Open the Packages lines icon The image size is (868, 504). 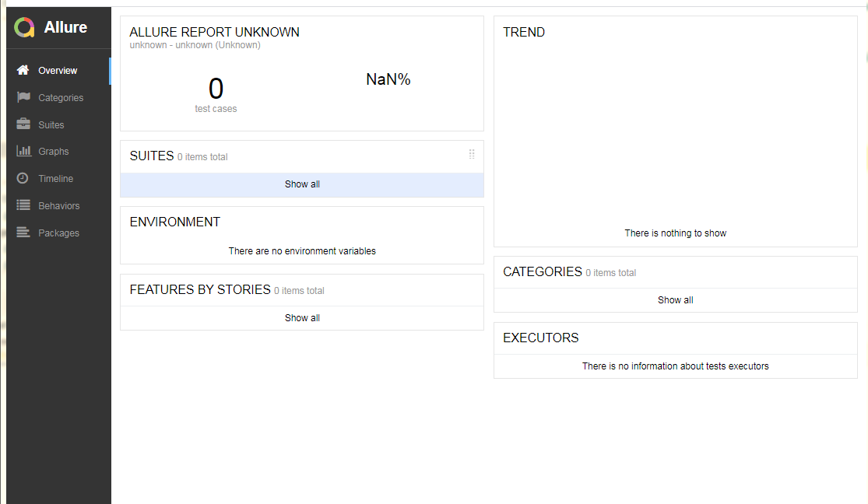click(x=23, y=233)
